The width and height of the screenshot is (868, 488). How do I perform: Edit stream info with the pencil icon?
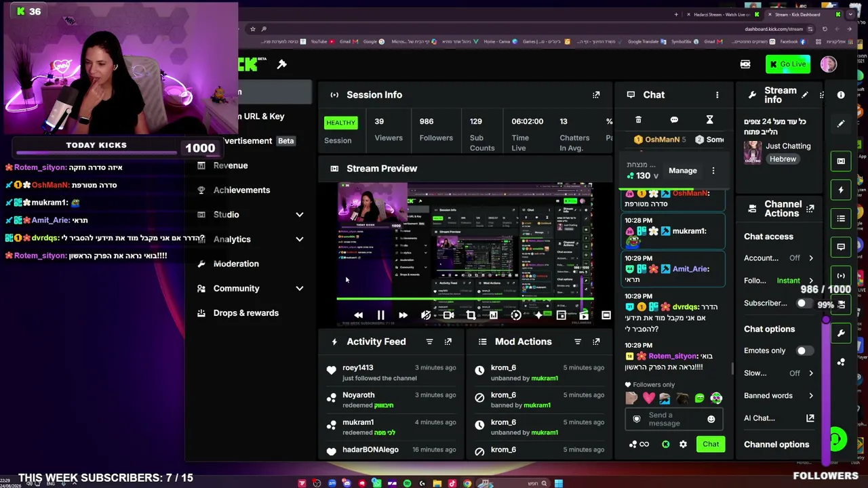pyautogui.click(x=805, y=95)
